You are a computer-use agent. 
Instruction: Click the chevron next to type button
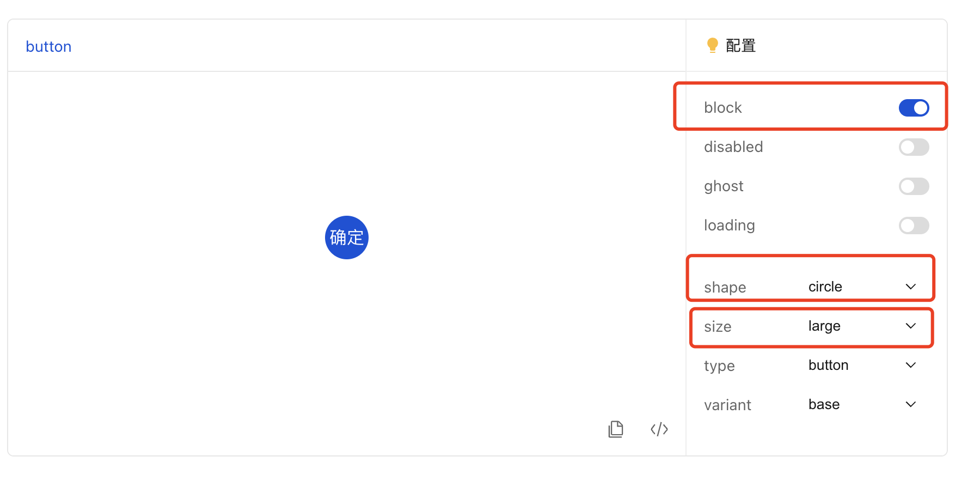[910, 365]
